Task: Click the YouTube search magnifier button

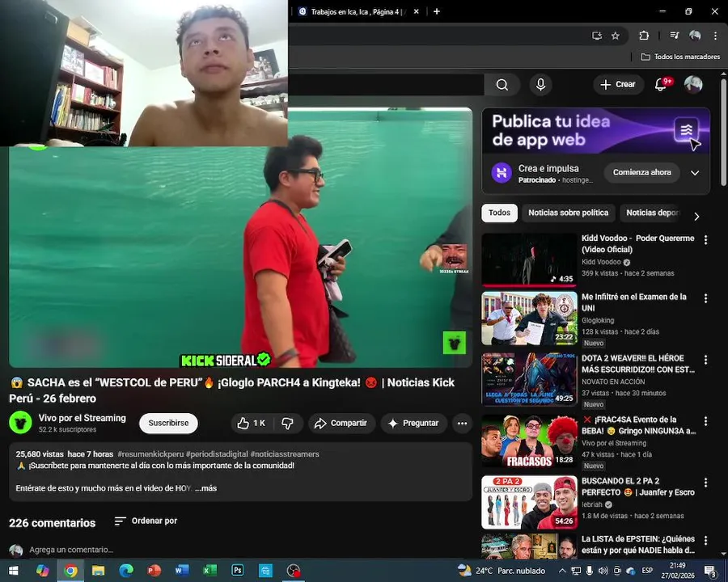Action: pyautogui.click(x=502, y=84)
